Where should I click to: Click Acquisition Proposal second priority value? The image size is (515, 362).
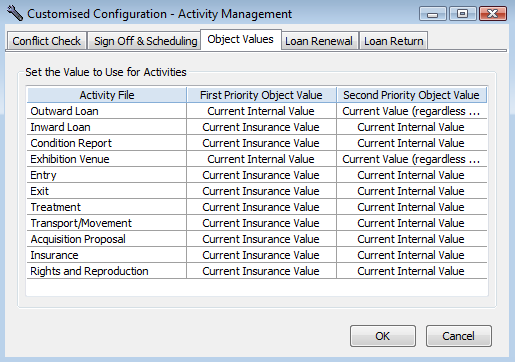pos(411,239)
